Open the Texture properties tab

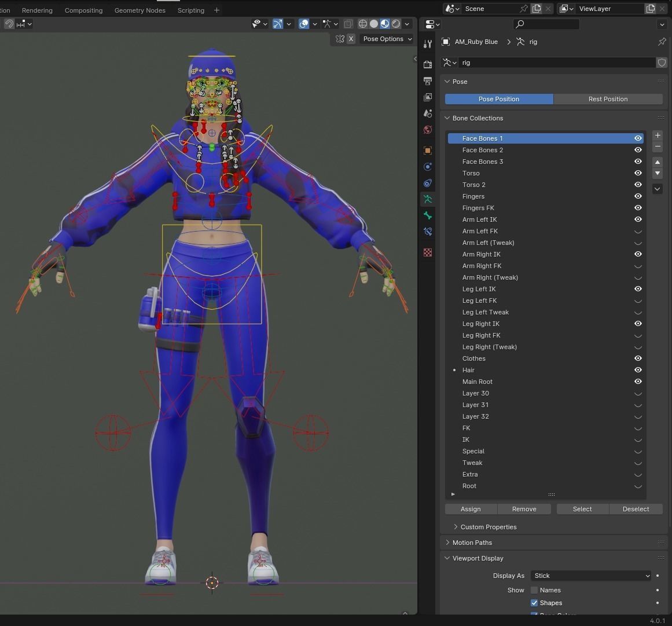click(x=427, y=252)
